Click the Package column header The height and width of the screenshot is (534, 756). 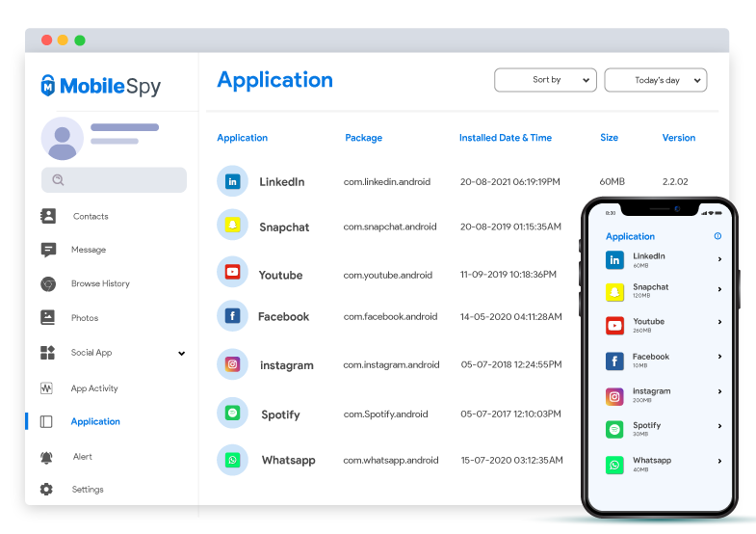pos(363,138)
